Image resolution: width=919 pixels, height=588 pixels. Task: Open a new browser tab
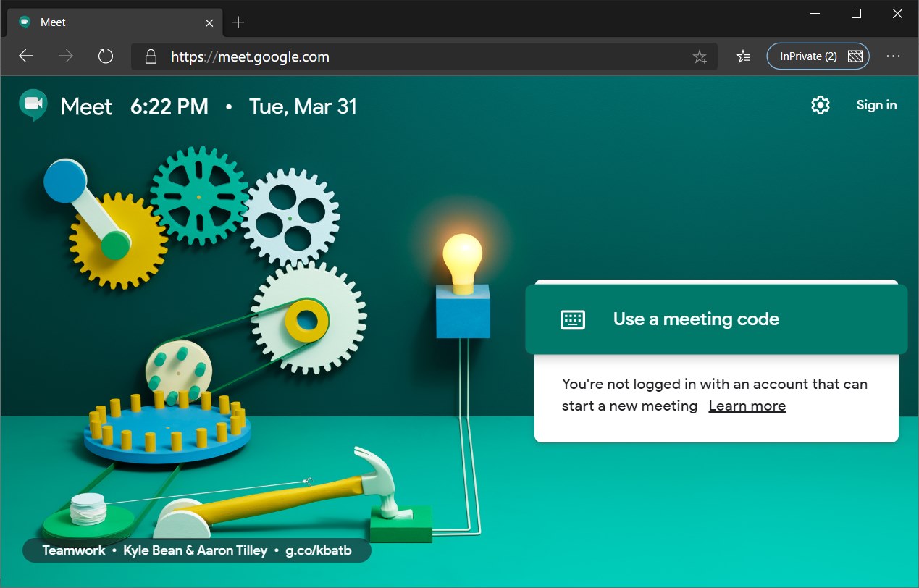click(238, 22)
